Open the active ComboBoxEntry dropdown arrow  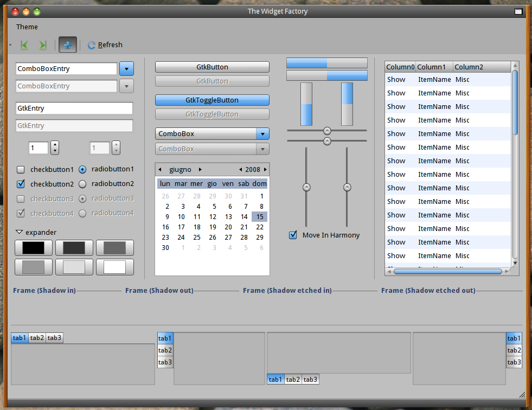click(126, 69)
